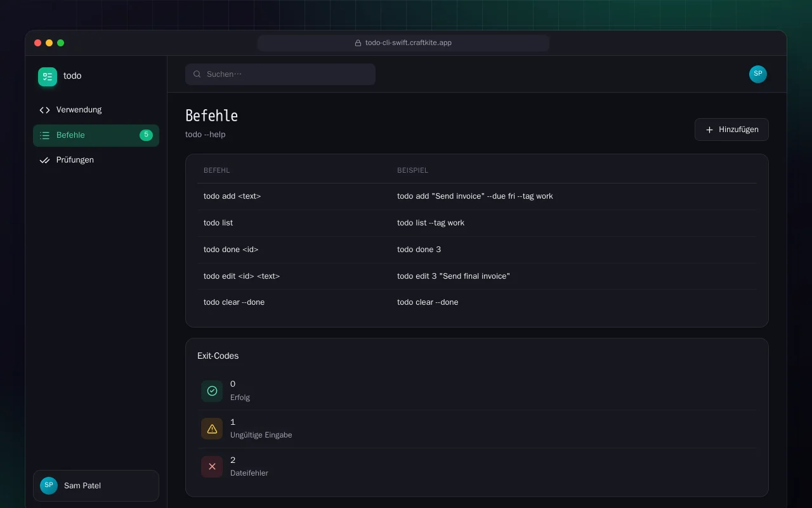
Task: Focus the Suchen search field
Action: click(x=280, y=74)
